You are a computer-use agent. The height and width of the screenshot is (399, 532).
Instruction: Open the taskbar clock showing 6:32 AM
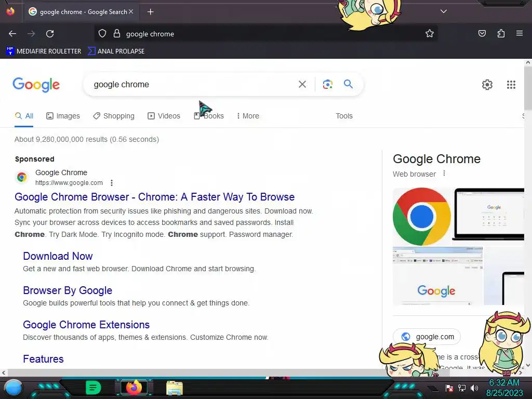pyautogui.click(x=504, y=388)
